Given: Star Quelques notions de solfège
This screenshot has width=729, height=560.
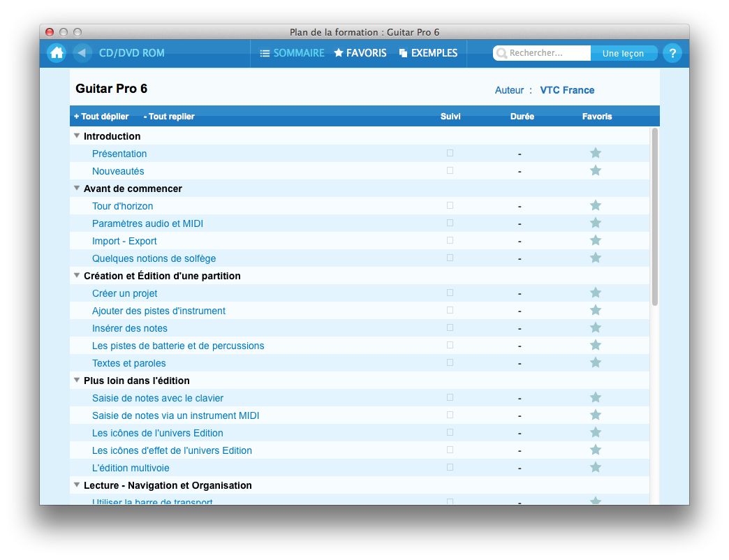Looking at the screenshot, I should 596,258.
